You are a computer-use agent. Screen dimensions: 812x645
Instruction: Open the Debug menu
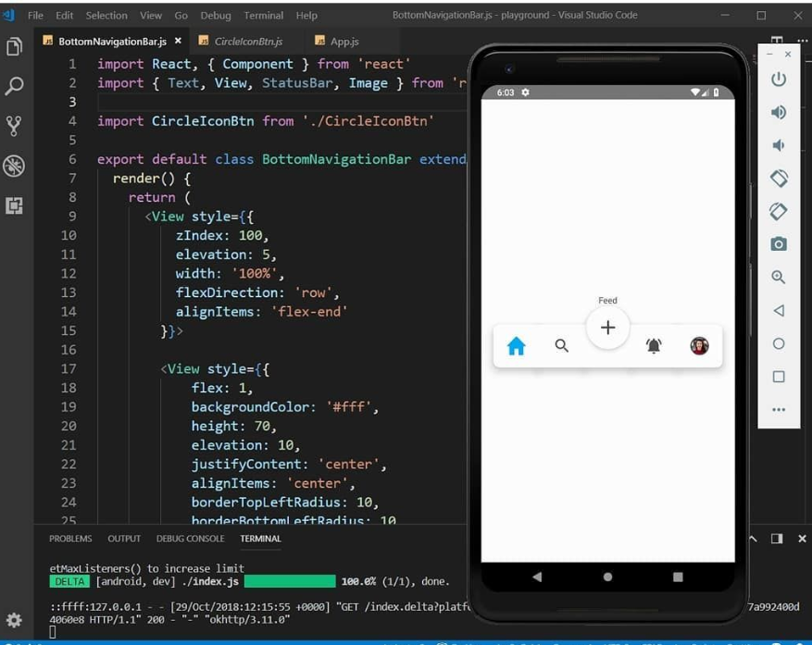216,16
